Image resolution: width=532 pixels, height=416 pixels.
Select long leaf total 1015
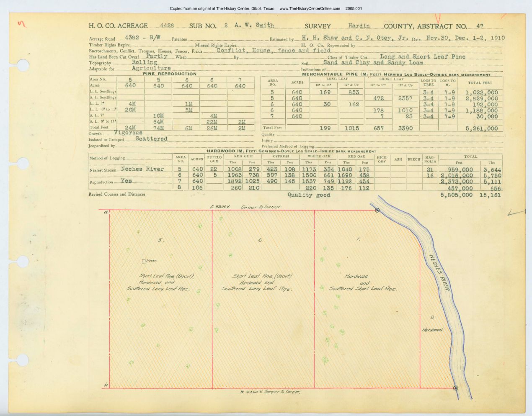coord(351,128)
